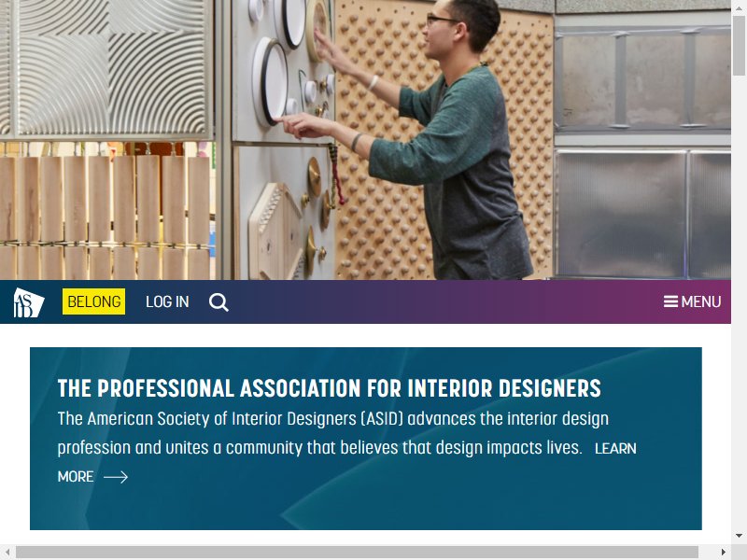
Task: Click the ASID logo icon
Action: (29, 301)
